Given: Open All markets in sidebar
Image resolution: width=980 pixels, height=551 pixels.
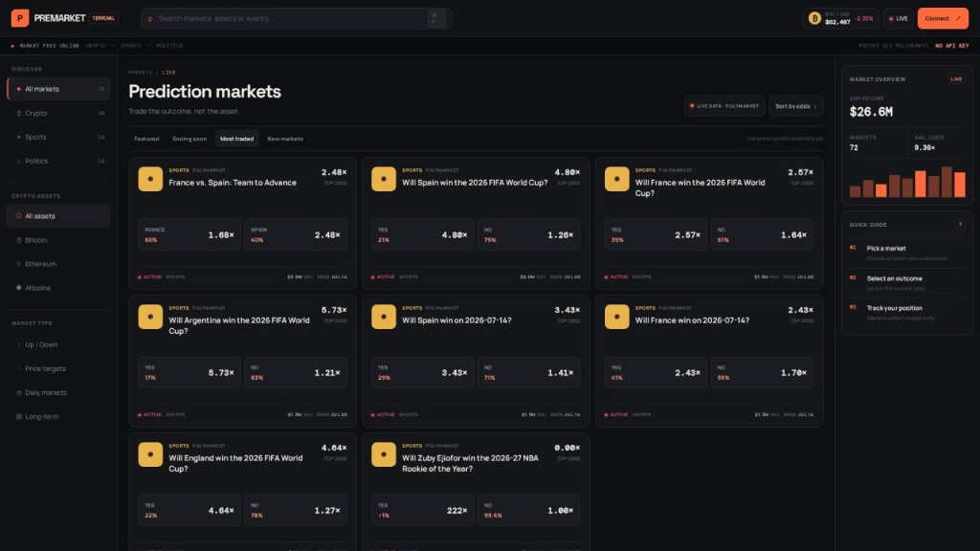Looking at the screenshot, I should point(58,89).
